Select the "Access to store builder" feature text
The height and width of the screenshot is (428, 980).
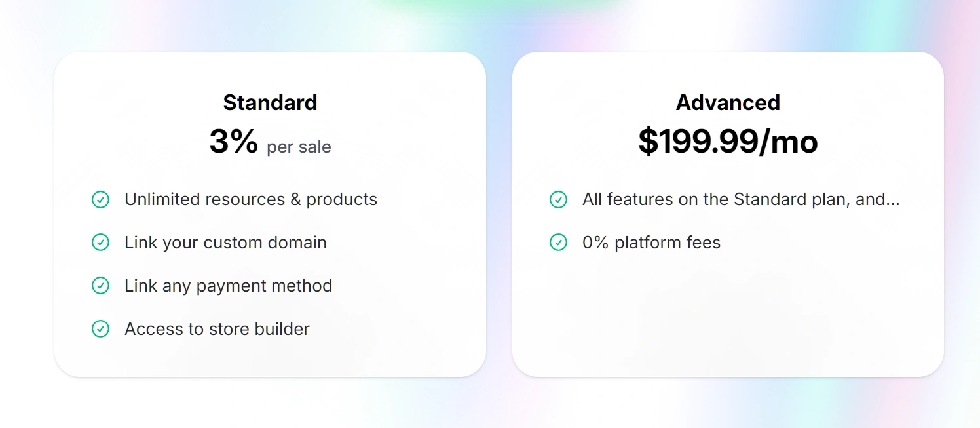(217, 329)
